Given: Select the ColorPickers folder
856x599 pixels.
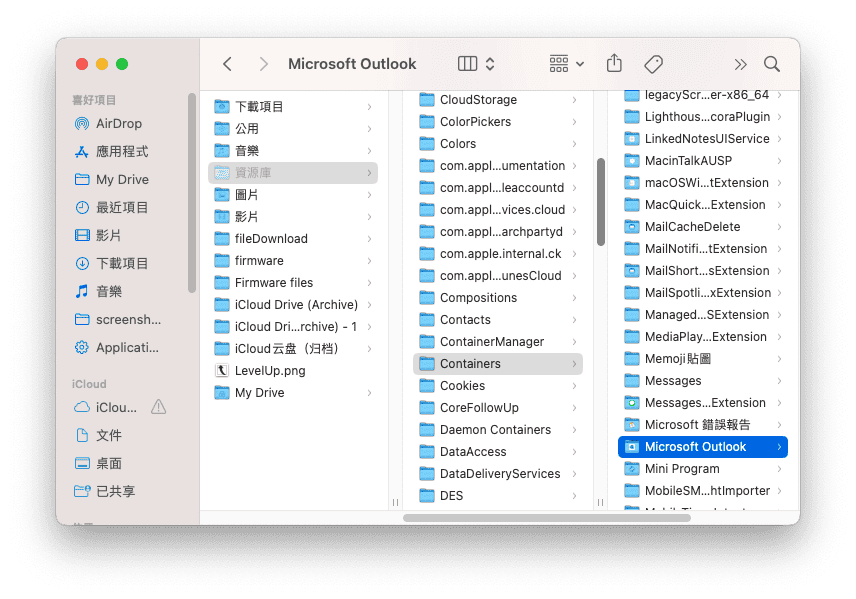Looking at the screenshot, I should point(498,122).
